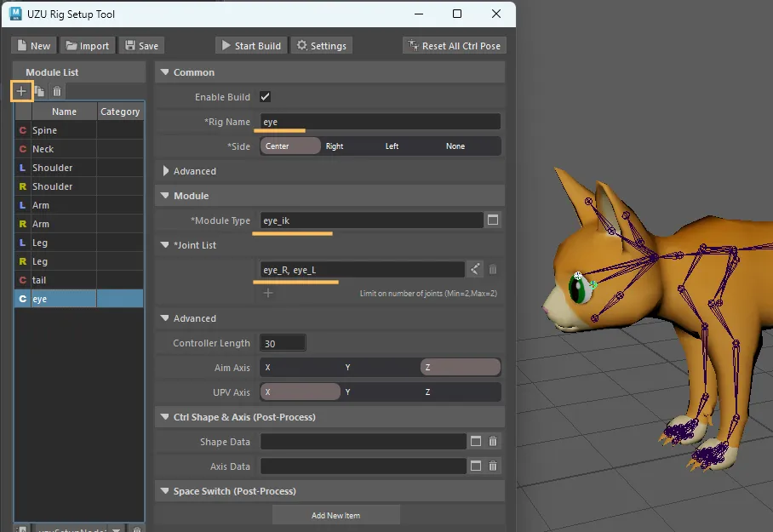This screenshot has width=773, height=532.
Task: Save the rig setup
Action: click(142, 45)
